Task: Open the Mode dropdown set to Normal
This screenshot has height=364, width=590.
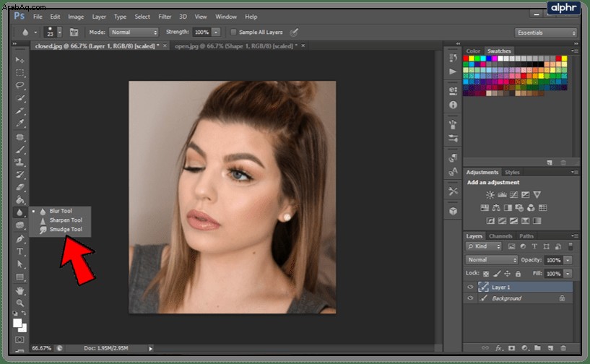Action: click(134, 32)
